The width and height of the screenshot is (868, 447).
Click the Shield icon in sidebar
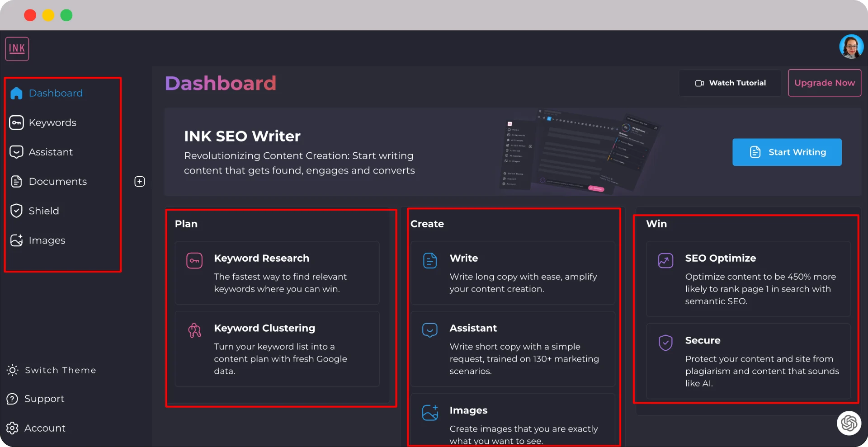[16, 211]
